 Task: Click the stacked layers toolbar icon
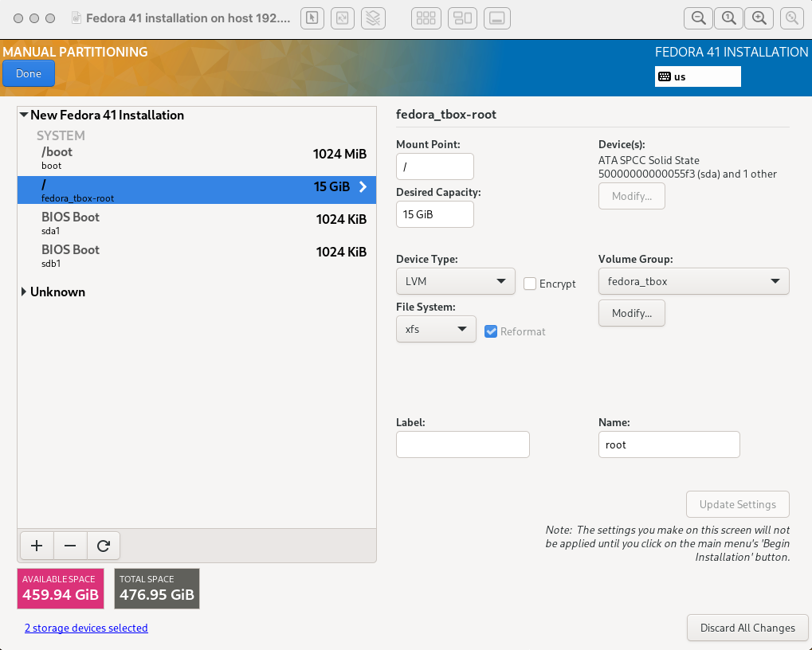click(373, 18)
